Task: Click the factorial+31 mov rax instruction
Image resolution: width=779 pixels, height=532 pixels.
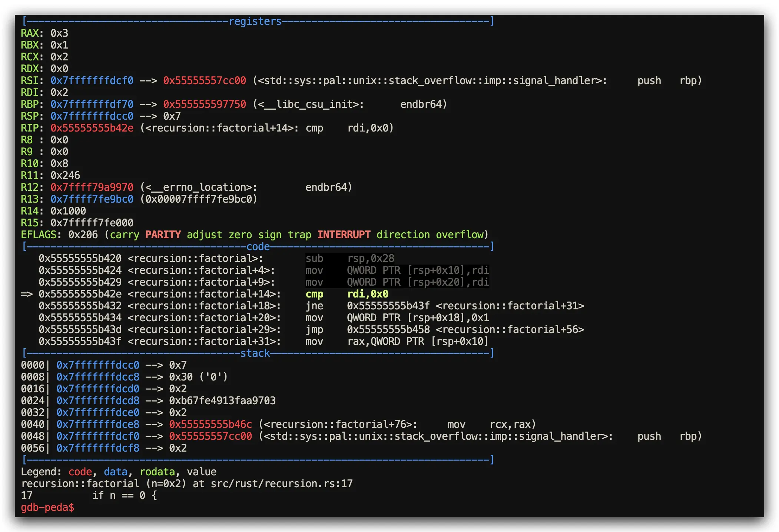Action: [397, 342]
